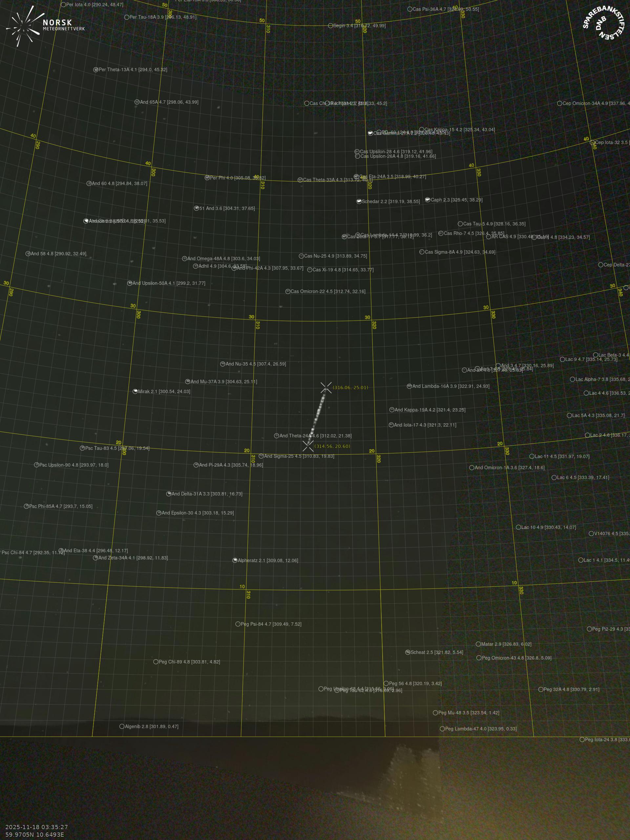This screenshot has height=840, width=630.
Task: Click the Alpheratz star circle marker
Action: [235, 560]
